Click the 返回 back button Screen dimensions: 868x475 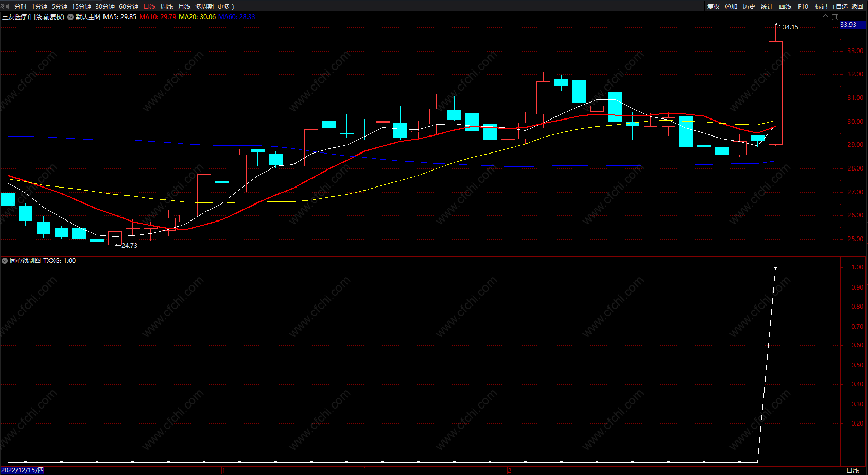coord(857,7)
